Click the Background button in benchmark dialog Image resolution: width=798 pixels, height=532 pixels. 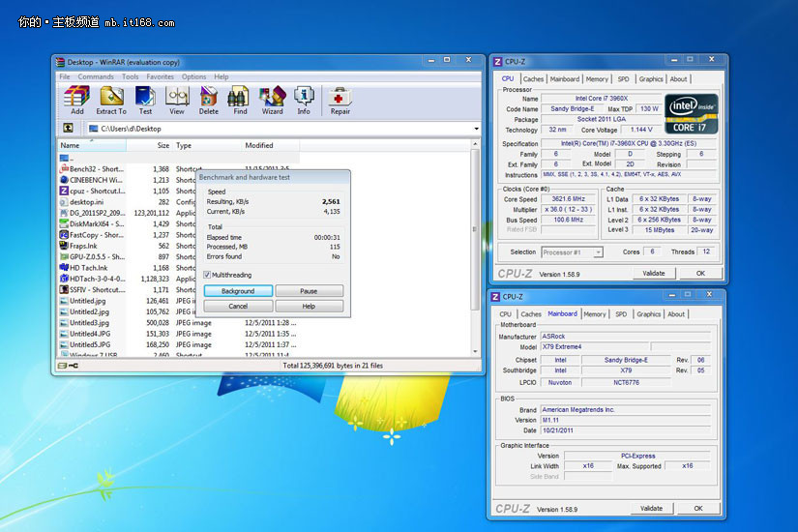(238, 291)
